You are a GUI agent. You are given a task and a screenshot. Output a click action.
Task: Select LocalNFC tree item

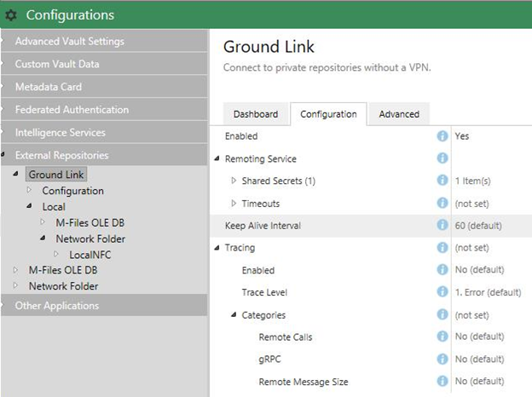pyautogui.click(x=90, y=255)
